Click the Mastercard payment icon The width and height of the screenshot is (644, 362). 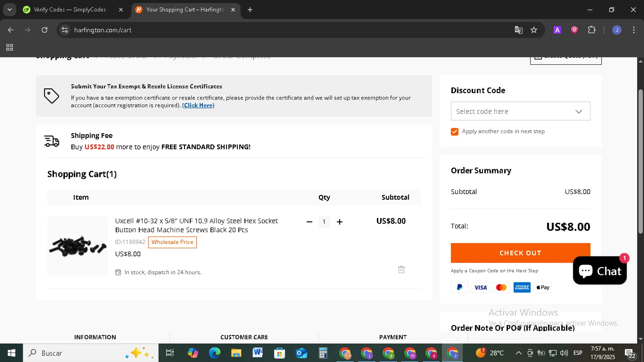click(x=501, y=288)
